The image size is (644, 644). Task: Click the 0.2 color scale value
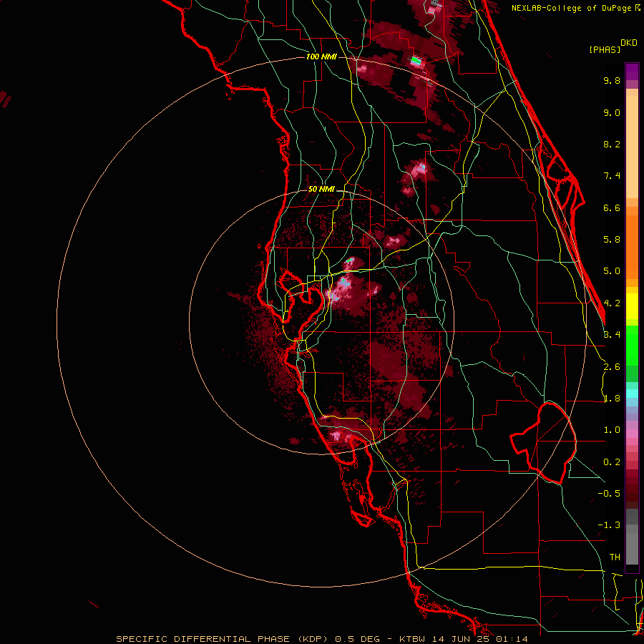click(x=612, y=462)
